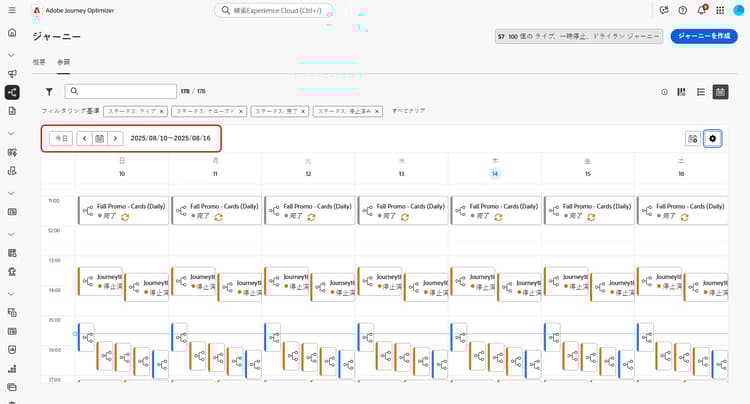Viewport: 750px width, 404px height.
Task: Open Fall Promo - Cards (Daily) on Wednesday 13
Action: [403, 210]
